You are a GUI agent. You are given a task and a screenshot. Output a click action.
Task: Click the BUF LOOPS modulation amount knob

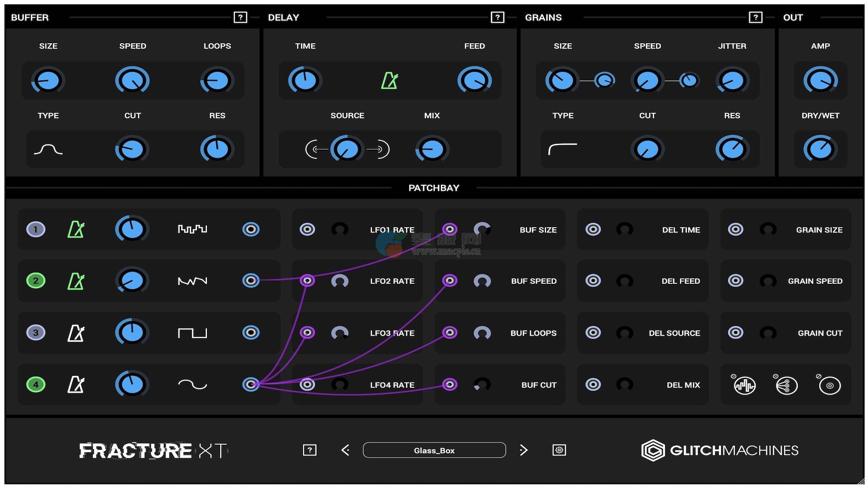(482, 333)
